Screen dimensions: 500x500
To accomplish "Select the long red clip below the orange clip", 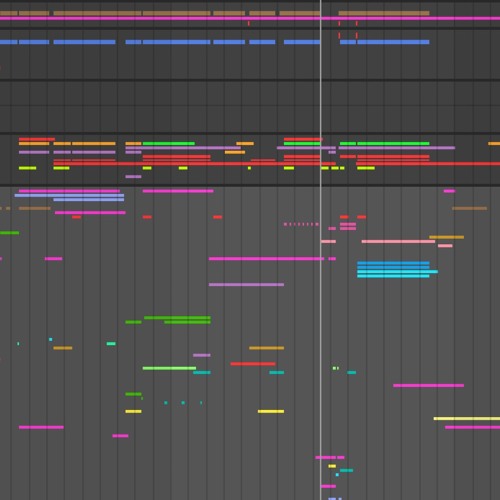I will tap(253, 364).
